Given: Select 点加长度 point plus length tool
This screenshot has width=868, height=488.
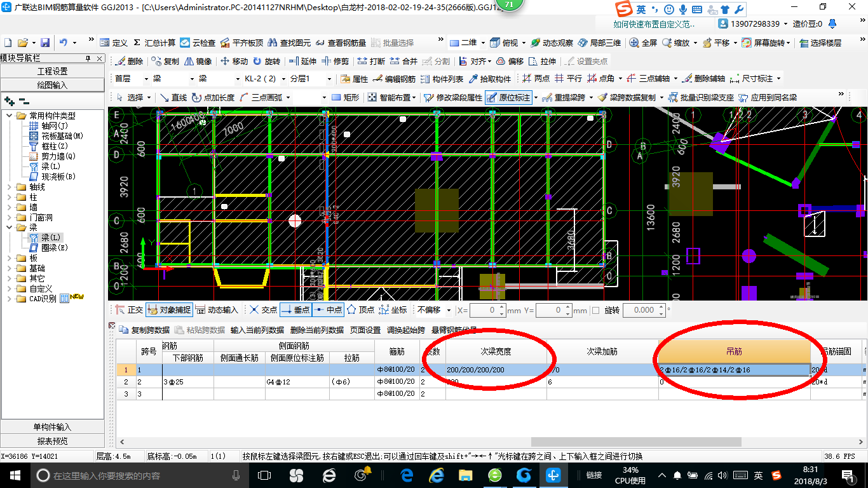Looking at the screenshot, I should pos(213,97).
